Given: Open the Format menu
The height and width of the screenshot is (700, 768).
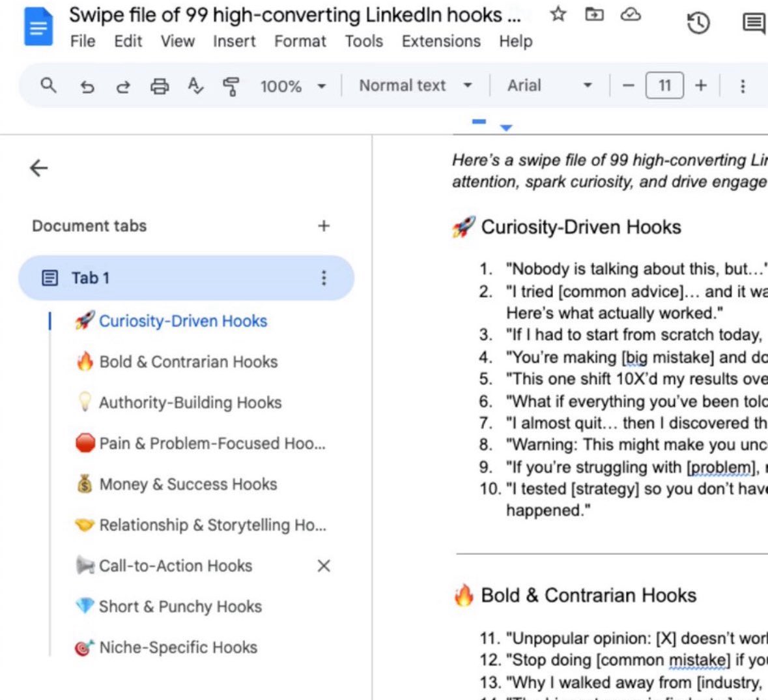Looking at the screenshot, I should 300,41.
